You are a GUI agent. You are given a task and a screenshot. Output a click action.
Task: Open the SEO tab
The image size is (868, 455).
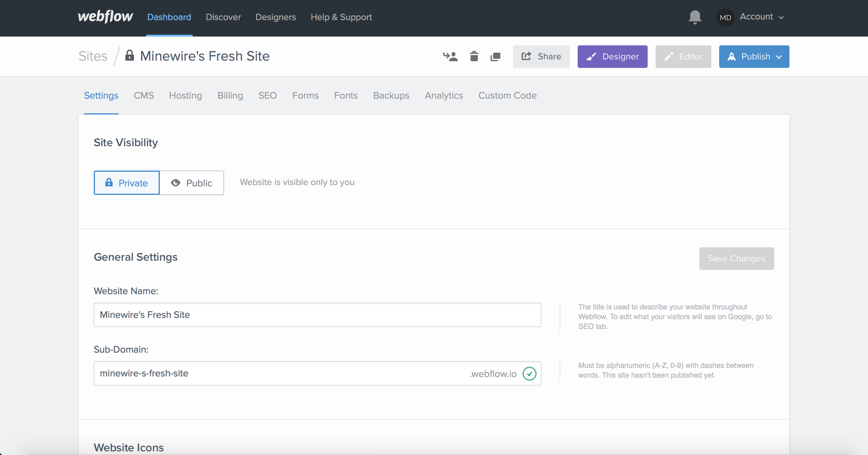pos(268,95)
